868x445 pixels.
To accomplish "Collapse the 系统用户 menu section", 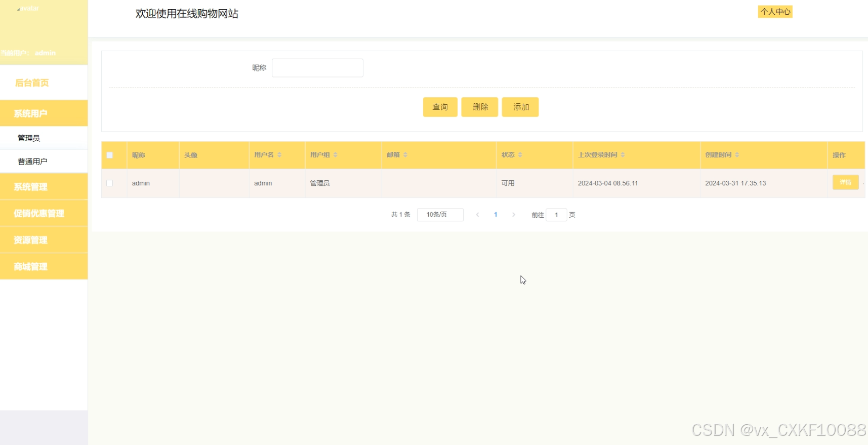I will coord(44,113).
